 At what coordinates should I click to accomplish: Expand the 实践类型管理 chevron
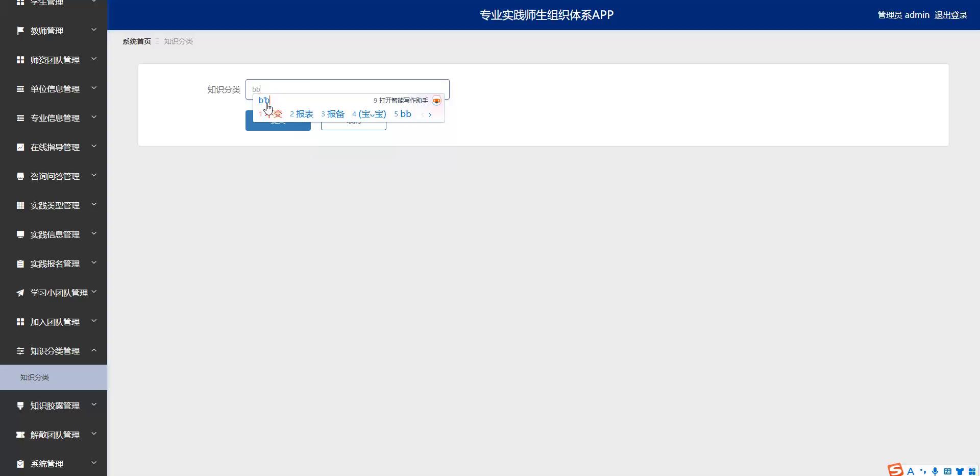(x=94, y=205)
